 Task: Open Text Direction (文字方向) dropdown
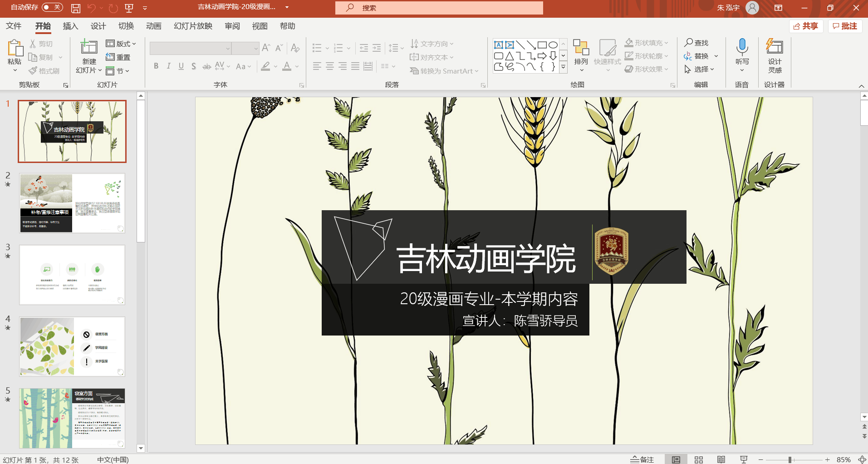point(432,44)
